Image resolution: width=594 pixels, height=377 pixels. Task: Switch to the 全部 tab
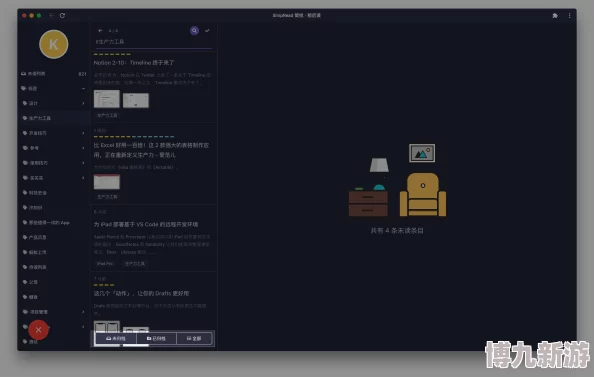(194, 338)
